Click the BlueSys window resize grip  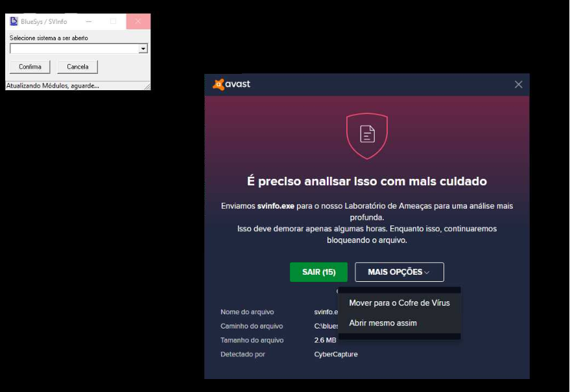click(147, 86)
